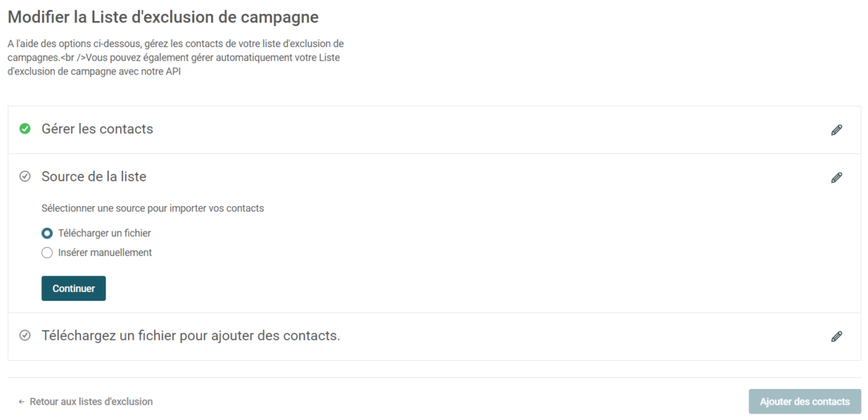Select the Insérer manuellement radio circle
The width and height of the screenshot is (868, 420).
click(47, 253)
